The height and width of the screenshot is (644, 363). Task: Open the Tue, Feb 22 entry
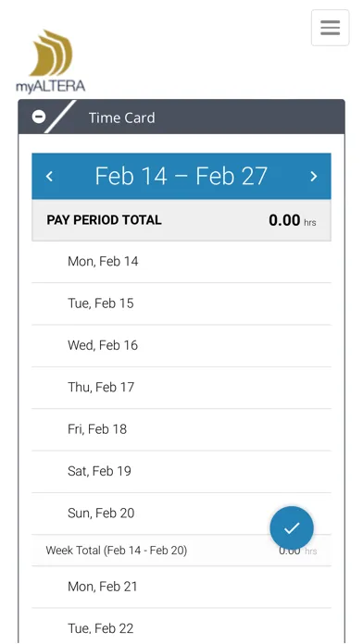(181, 625)
